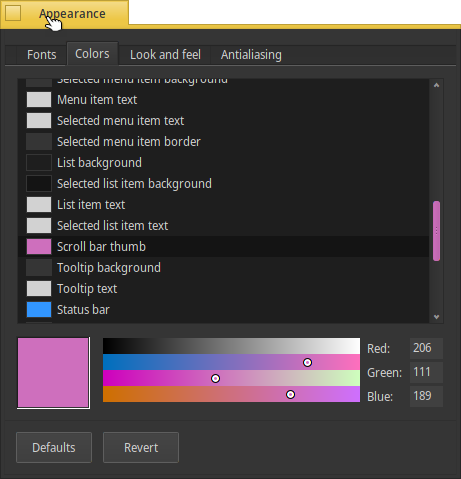Click the Blue value field showing 189
The height and width of the screenshot is (479, 461).
[426, 396]
